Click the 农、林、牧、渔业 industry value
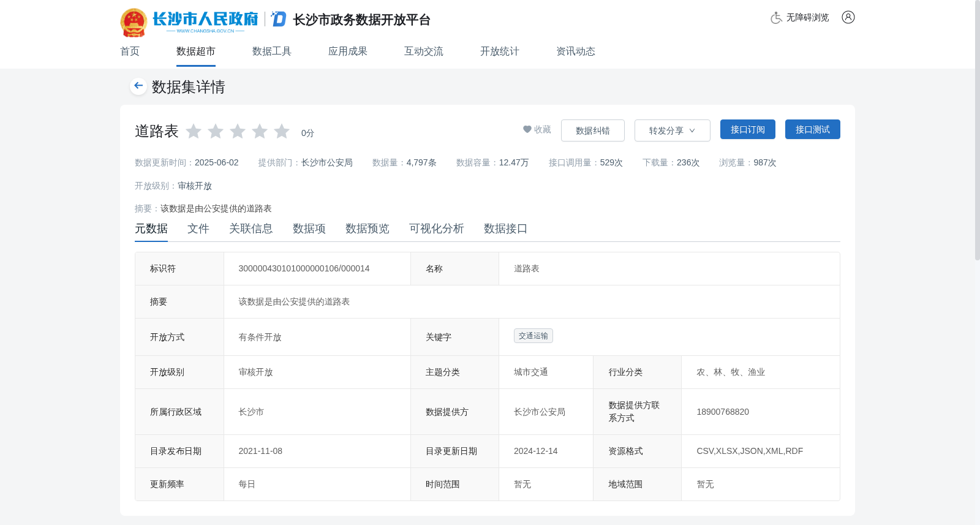This screenshot has width=980, height=525. click(731, 372)
